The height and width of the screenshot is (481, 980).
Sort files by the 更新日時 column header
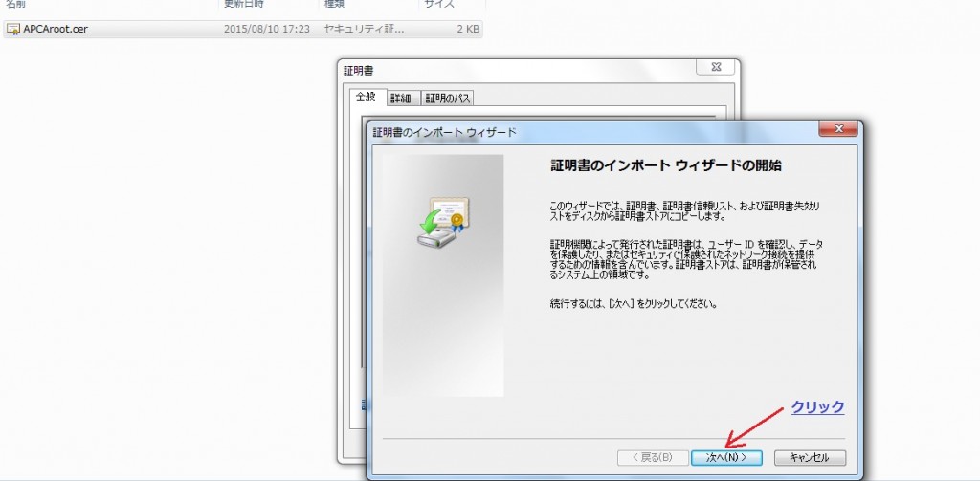click(244, 4)
